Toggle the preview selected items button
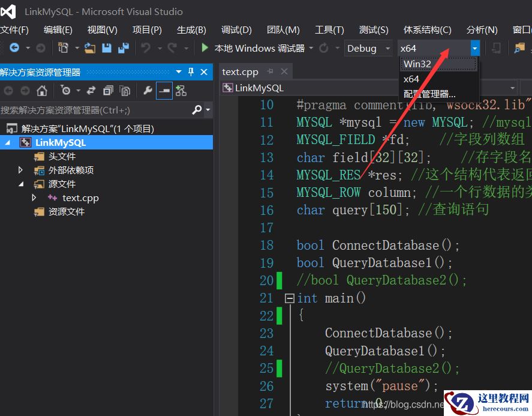This screenshot has height=416, width=532. (x=164, y=91)
